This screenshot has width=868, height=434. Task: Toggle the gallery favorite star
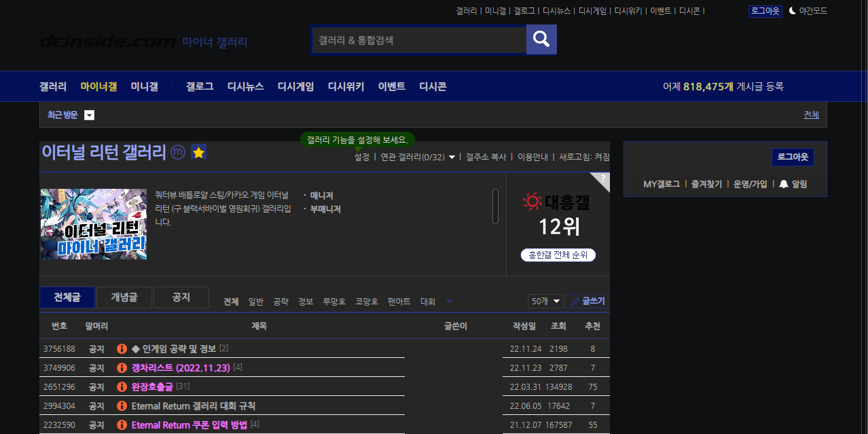click(x=198, y=153)
